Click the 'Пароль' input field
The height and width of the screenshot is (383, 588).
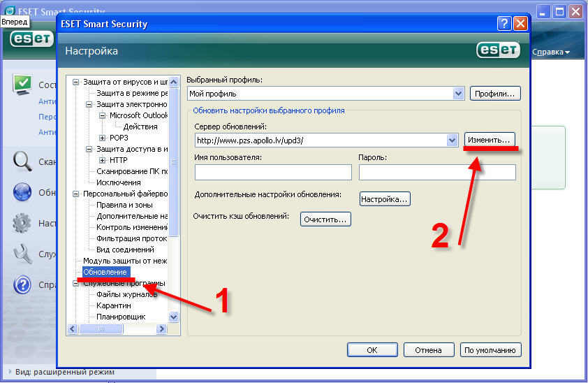click(x=437, y=172)
